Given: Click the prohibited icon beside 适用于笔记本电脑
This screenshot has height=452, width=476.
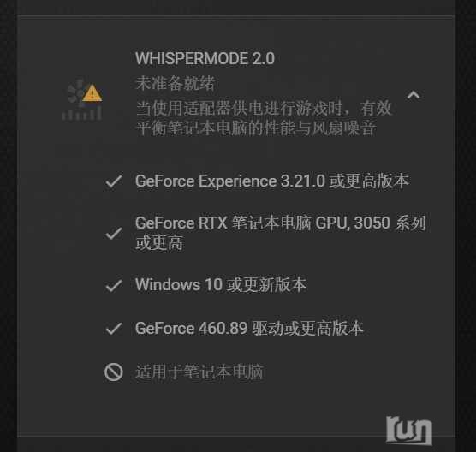Looking at the screenshot, I should [114, 372].
